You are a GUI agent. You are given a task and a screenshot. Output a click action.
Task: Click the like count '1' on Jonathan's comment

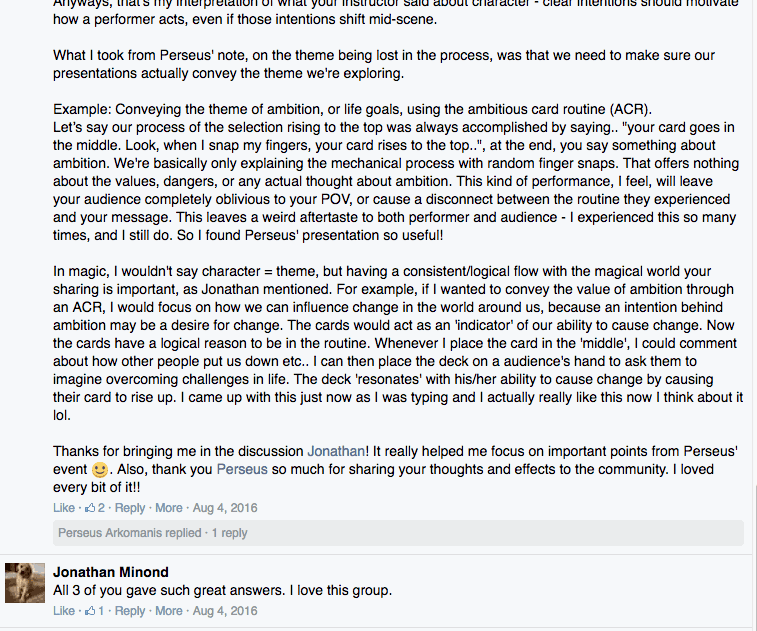(101, 611)
